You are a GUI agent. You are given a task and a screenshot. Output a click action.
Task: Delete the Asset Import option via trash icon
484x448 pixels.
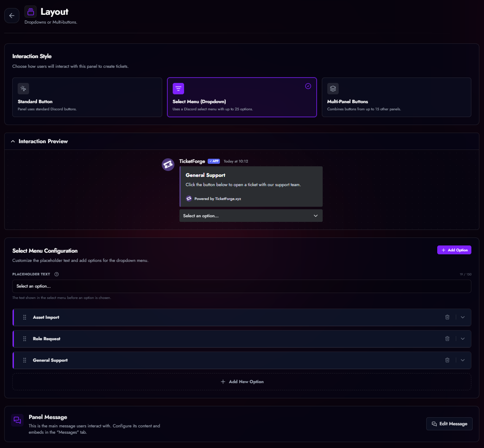(x=447, y=317)
